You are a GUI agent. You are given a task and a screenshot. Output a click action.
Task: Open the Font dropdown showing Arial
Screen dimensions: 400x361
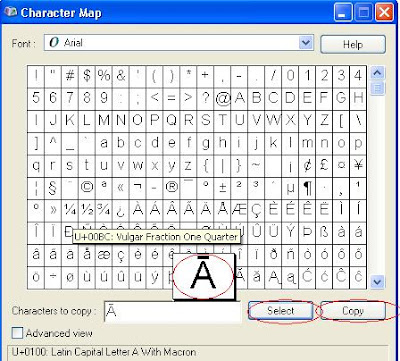coord(179,43)
